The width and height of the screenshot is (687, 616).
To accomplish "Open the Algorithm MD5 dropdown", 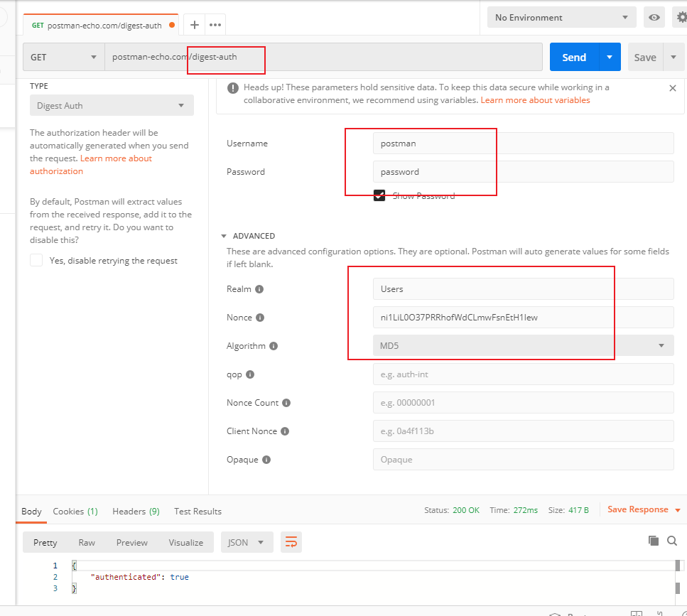I will (x=523, y=346).
